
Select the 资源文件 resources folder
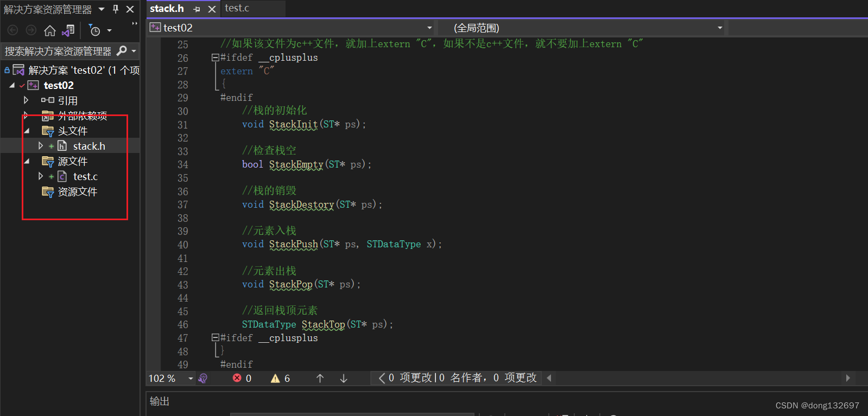point(77,191)
